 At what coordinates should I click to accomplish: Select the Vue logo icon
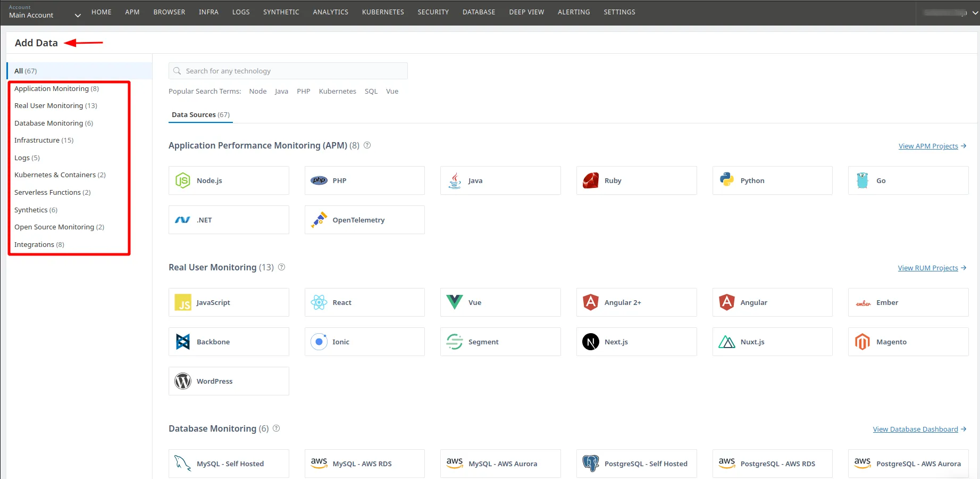click(455, 302)
